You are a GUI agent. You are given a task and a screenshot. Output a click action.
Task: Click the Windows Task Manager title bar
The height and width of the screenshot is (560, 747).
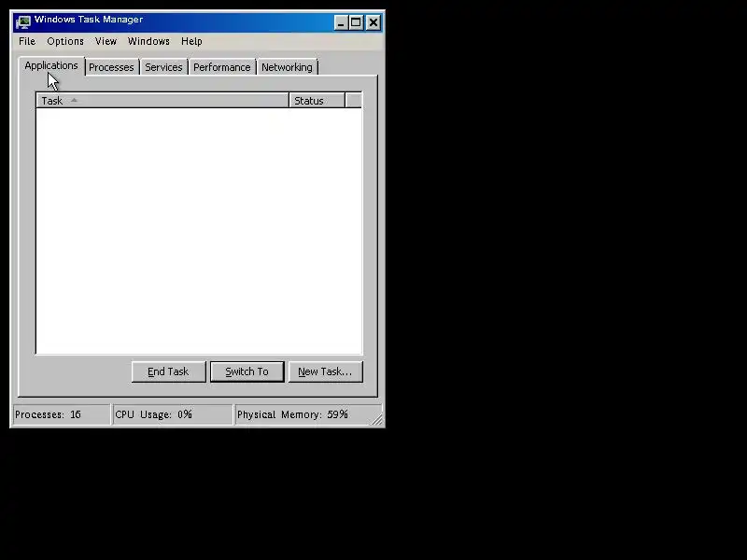click(x=198, y=21)
